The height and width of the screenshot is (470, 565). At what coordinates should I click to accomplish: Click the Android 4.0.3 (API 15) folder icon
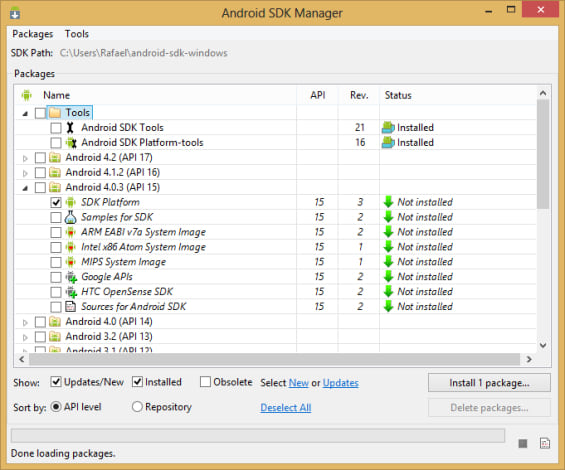[x=55, y=187]
